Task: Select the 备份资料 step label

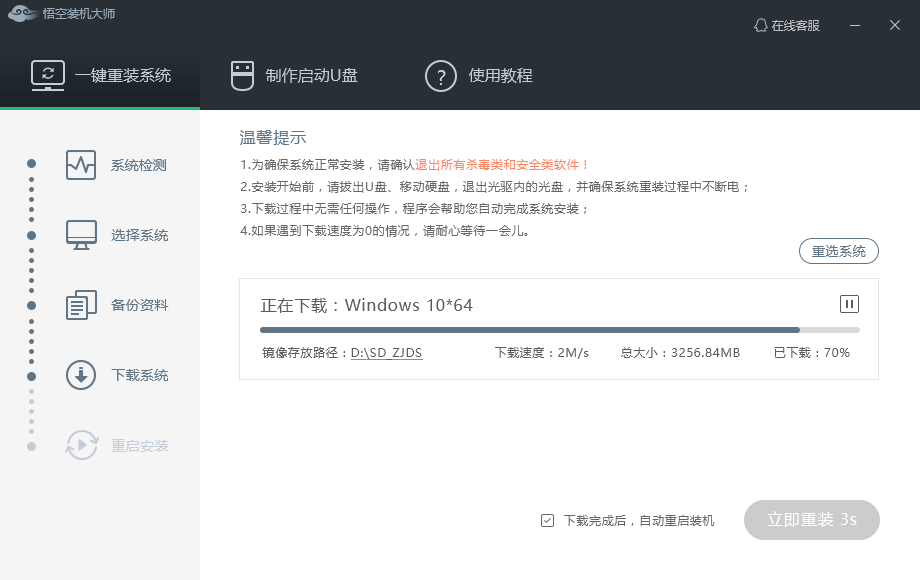Action: 139,305
